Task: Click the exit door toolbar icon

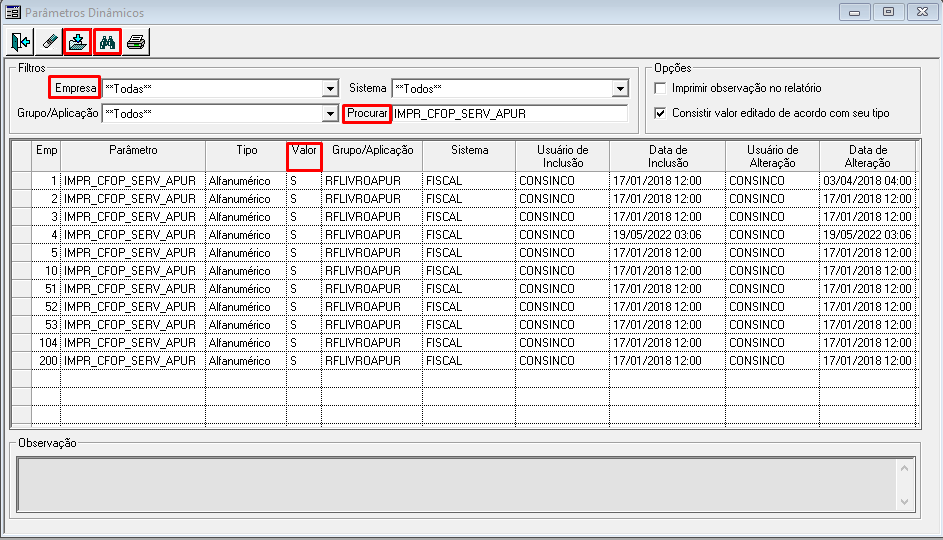Action: [20, 42]
